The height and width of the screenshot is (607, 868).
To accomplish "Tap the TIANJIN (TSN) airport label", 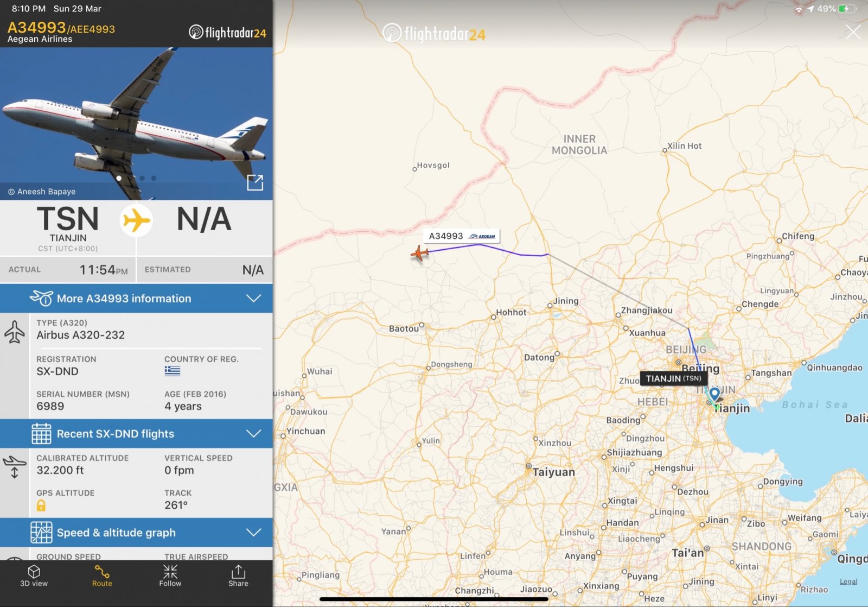I will point(673,378).
